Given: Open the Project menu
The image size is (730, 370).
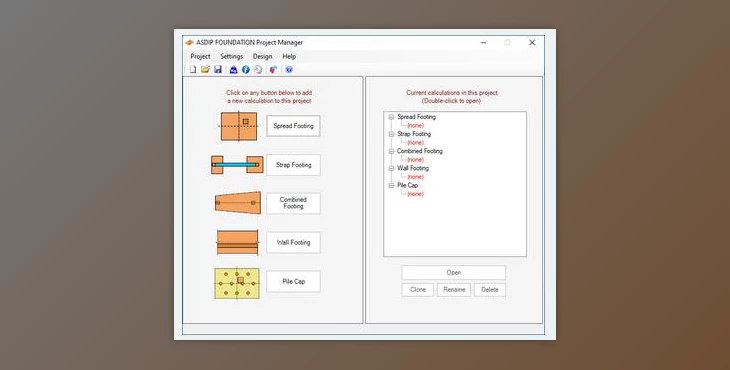Looking at the screenshot, I should coord(200,56).
